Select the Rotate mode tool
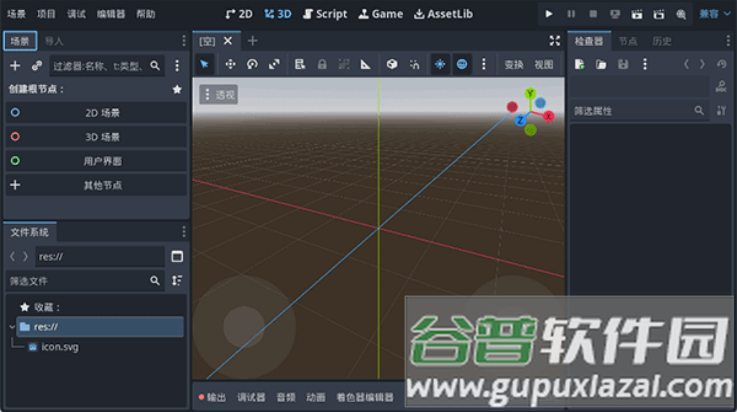The height and width of the screenshot is (412, 737). pos(252,64)
